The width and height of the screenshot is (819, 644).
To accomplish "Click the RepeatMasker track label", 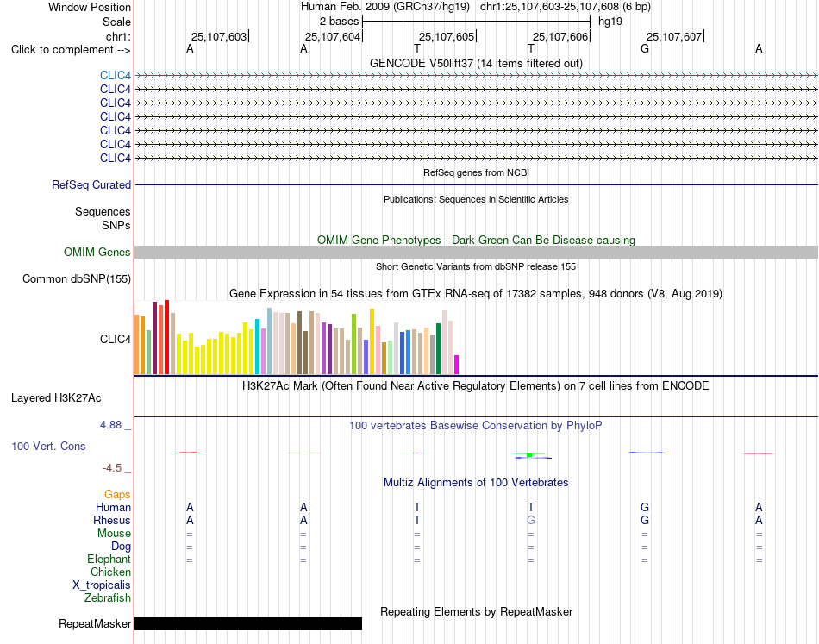I will click(95, 623).
